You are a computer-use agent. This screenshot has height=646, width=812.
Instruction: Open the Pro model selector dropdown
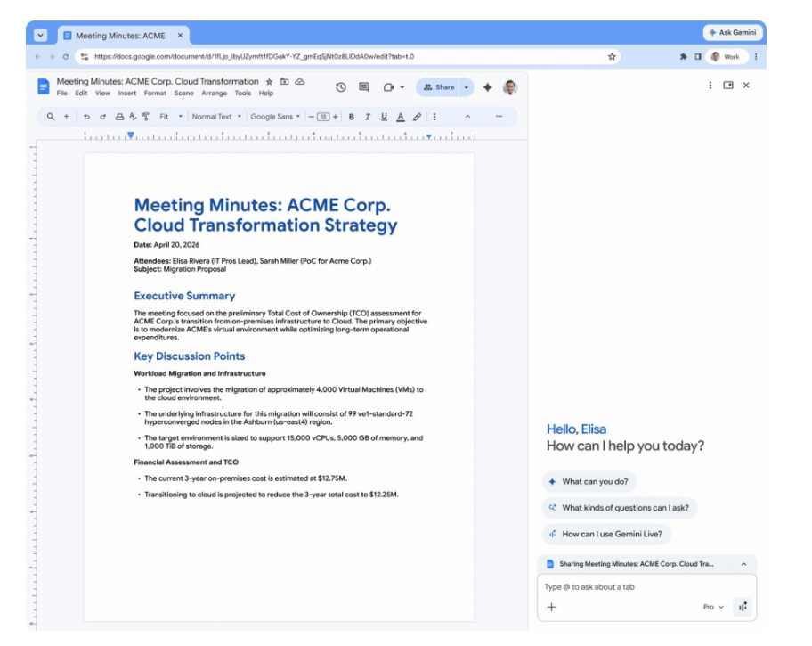point(713,607)
